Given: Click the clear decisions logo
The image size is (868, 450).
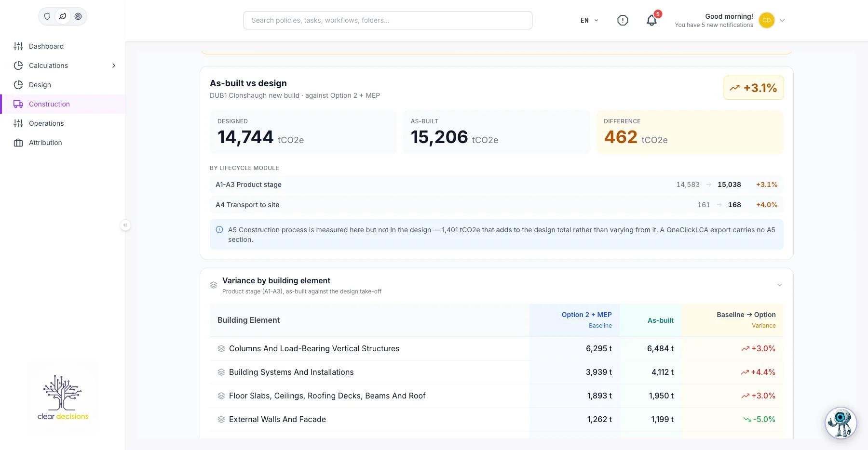Looking at the screenshot, I should pos(63,397).
